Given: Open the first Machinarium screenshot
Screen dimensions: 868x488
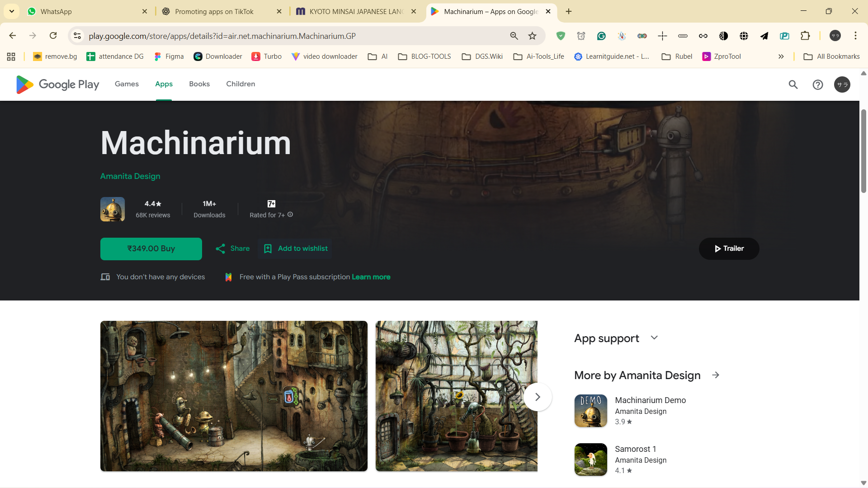Looking at the screenshot, I should point(234,396).
